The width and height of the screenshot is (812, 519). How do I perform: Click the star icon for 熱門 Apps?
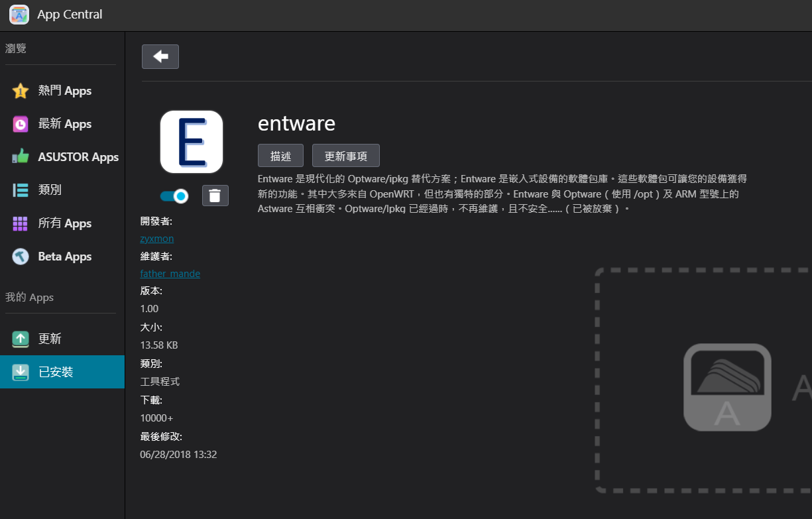coord(21,91)
